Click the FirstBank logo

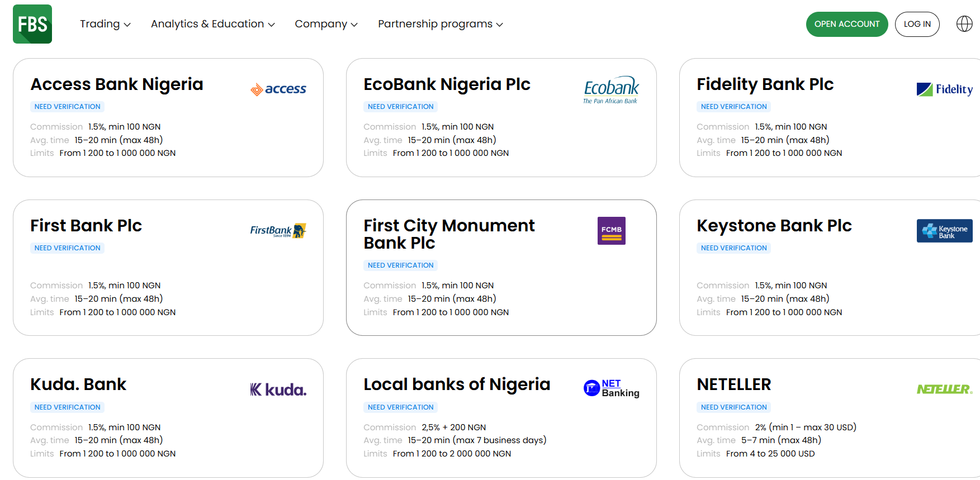(x=278, y=231)
